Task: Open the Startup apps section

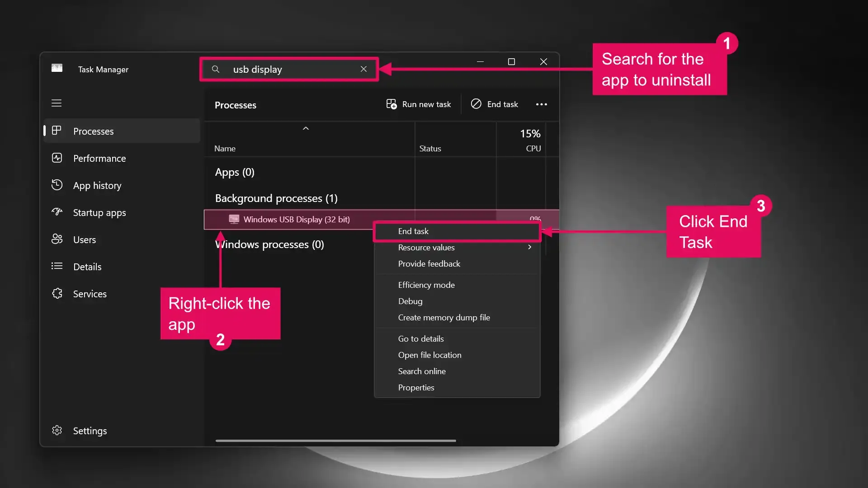Action: point(99,212)
